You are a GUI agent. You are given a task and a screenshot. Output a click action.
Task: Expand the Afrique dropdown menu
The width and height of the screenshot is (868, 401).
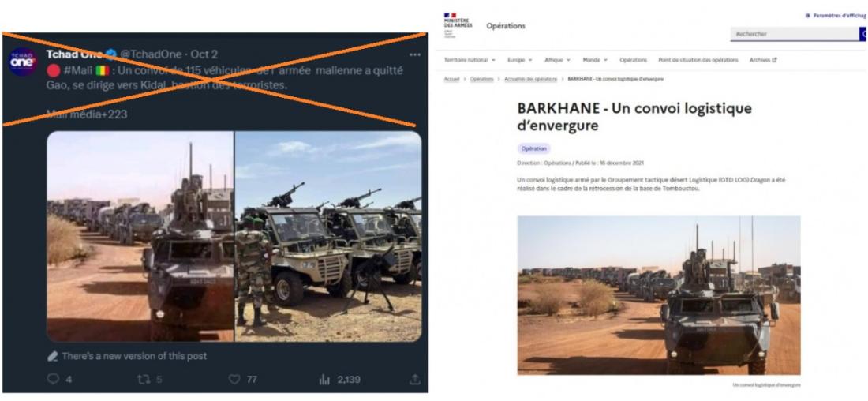557,60
